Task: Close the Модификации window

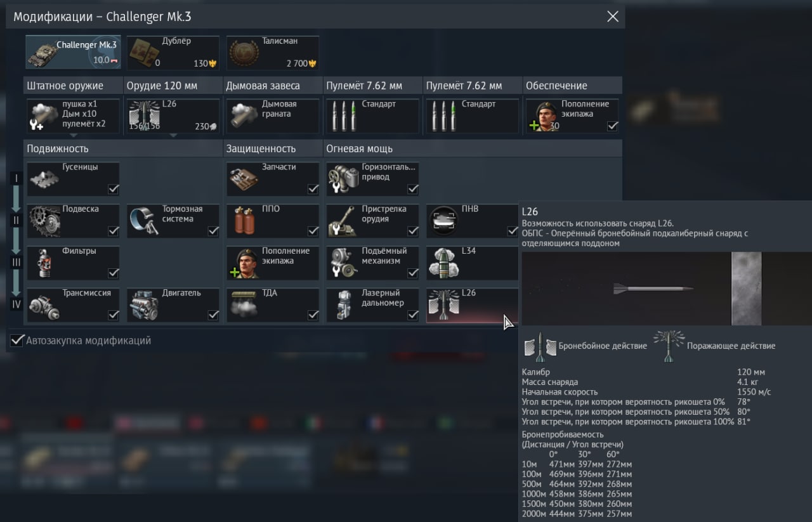Action: [612, 16]
